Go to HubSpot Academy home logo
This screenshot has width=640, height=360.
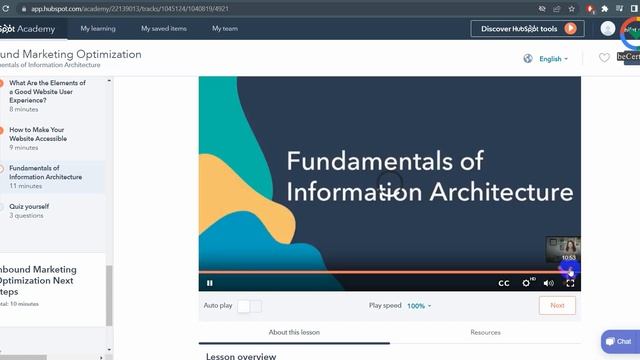pyautogui.click(x=27, y=29)
